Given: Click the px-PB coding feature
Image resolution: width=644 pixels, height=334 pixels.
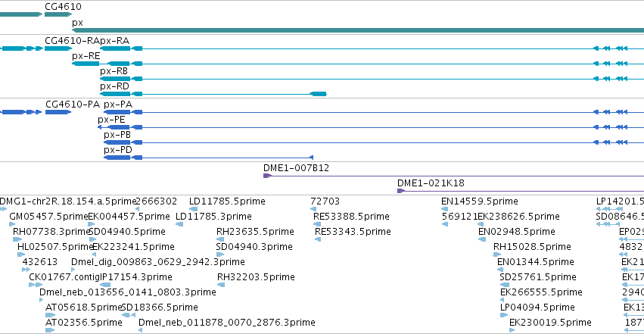Looking at the screenshot, I should pyautogui.click(x=374, y=142).
